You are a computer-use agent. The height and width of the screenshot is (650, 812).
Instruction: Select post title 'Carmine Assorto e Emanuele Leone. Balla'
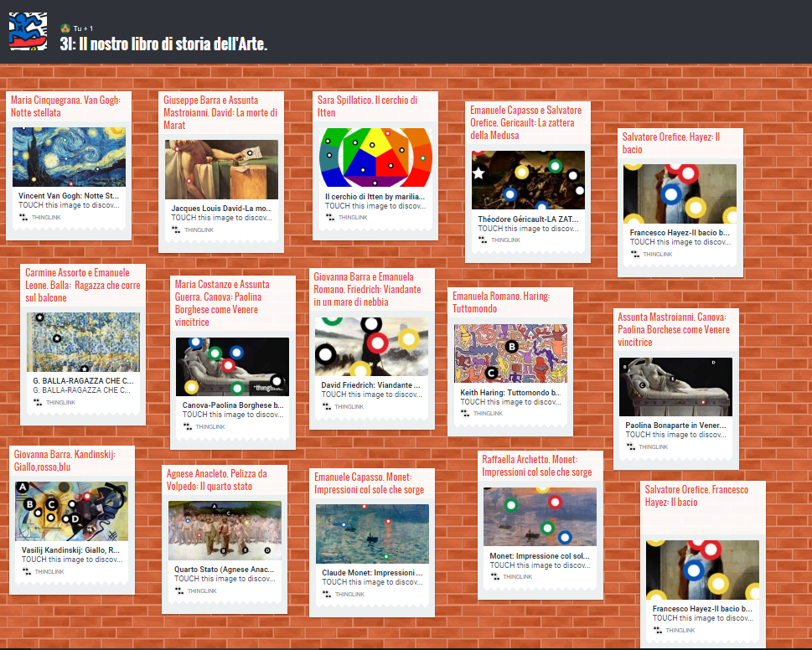83,285
